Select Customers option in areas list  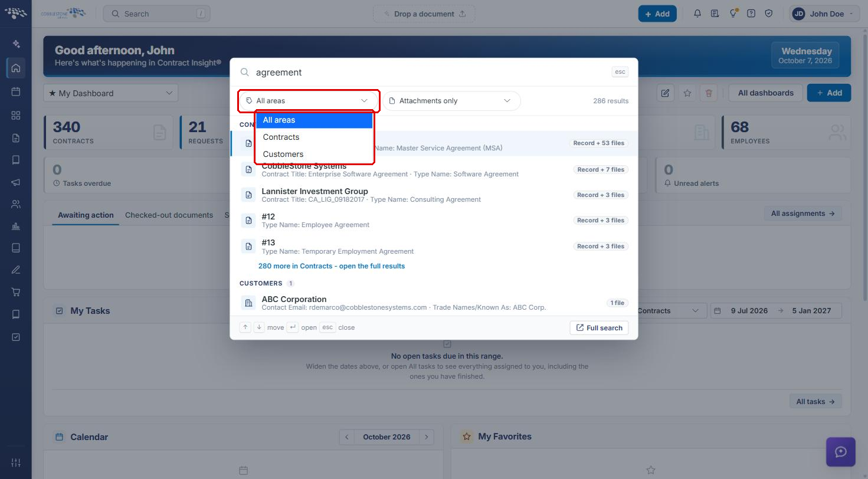point(314,154)
